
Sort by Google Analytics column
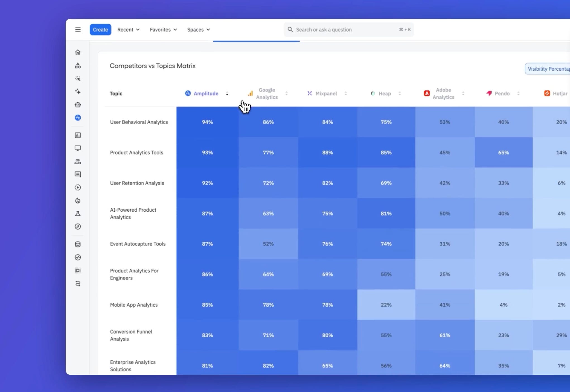(286, 94)
